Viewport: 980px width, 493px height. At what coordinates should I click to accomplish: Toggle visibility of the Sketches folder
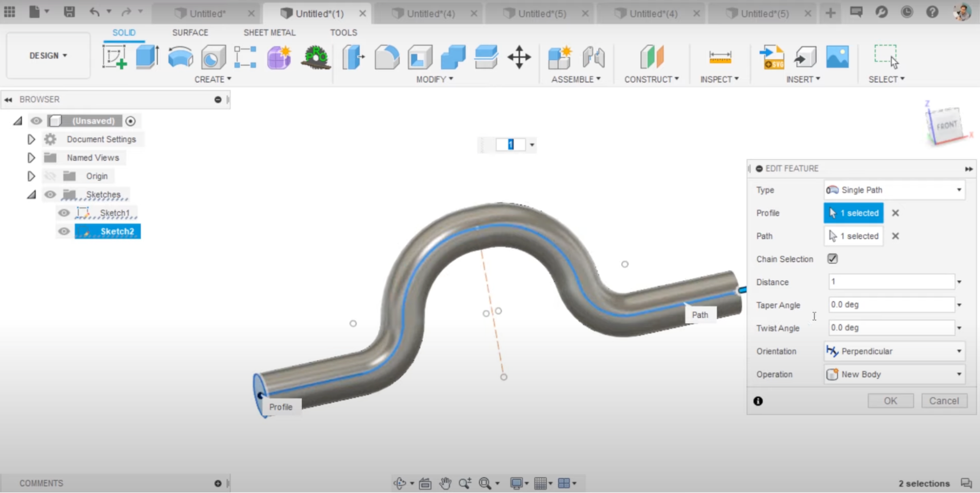50,195
